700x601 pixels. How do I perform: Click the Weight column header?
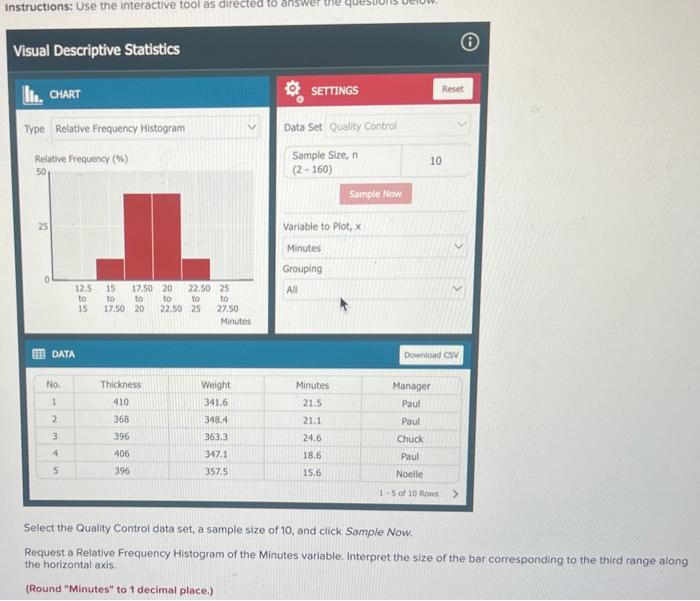coord(216,385)
